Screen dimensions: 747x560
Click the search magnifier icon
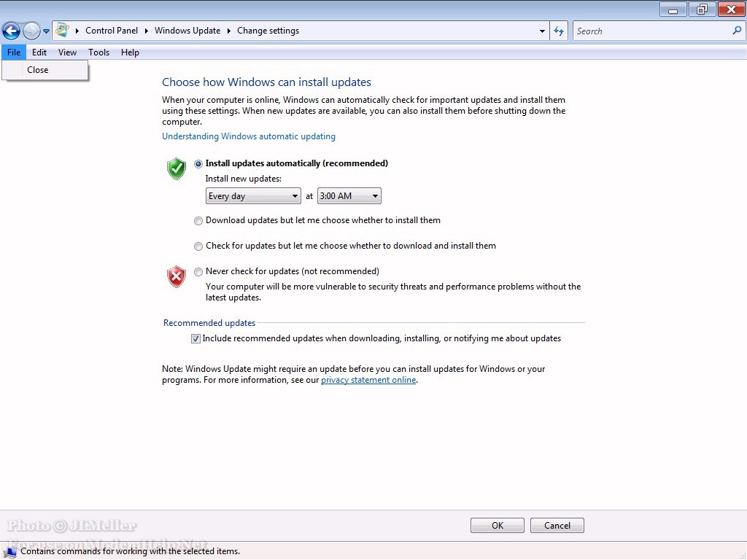click(x=737, y=31)
